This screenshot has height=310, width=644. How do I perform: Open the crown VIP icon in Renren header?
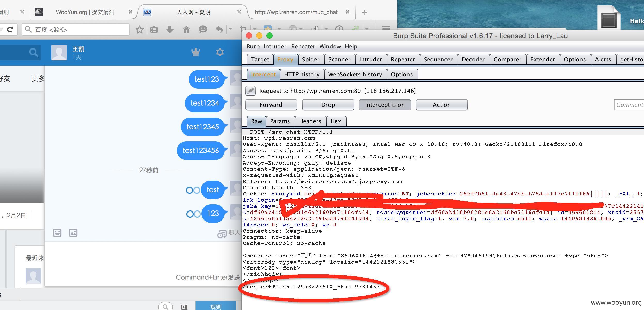point(196,52)
